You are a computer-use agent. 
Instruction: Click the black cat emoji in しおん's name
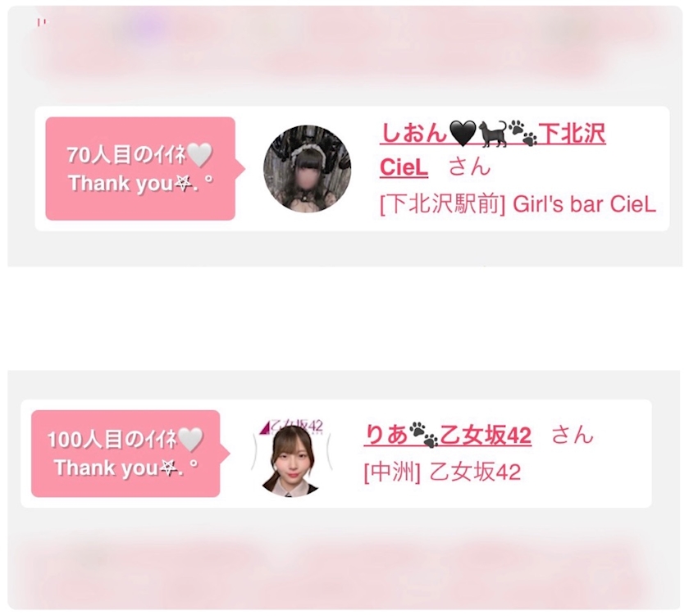click(x=491, y=134)
